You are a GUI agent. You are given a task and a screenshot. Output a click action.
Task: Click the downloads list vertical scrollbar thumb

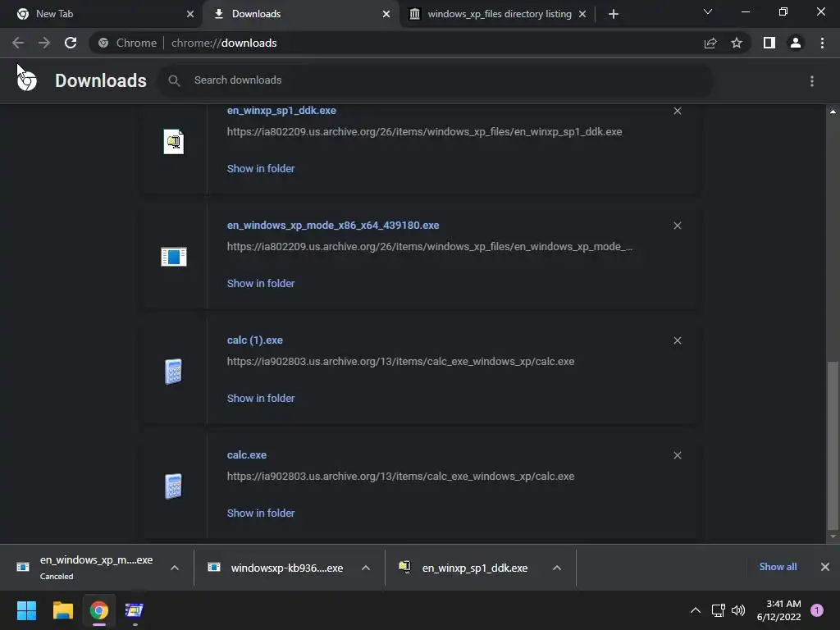pos(833,445)
